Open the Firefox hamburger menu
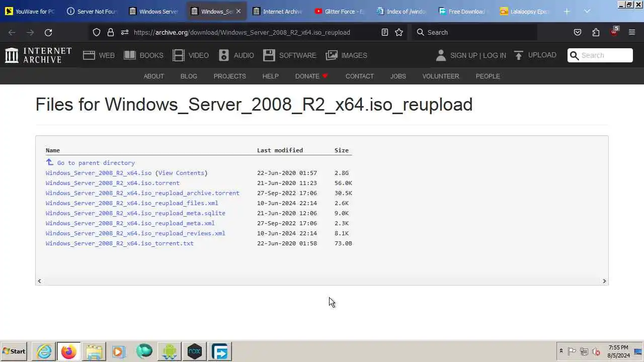The height and width of the screenshot is (362, 644). point(632,32)
